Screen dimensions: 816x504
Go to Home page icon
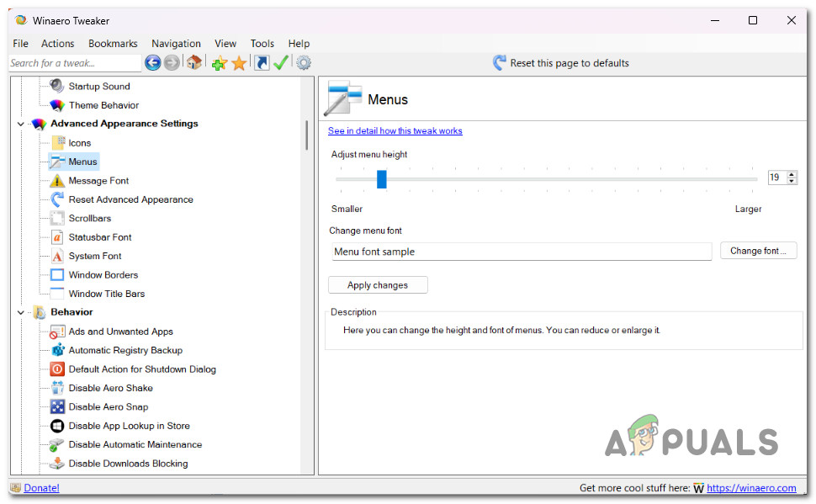(x=194, y=63)
